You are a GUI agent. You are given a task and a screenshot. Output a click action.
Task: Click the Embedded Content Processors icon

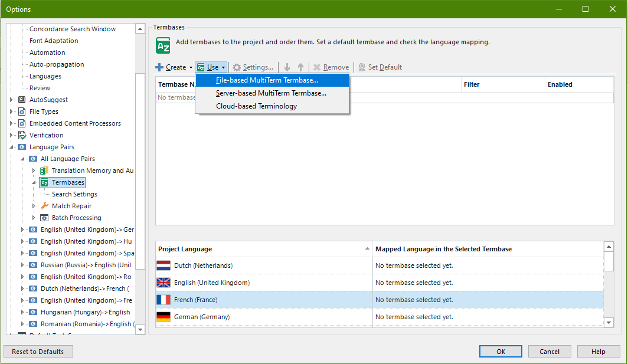[22, 123]
